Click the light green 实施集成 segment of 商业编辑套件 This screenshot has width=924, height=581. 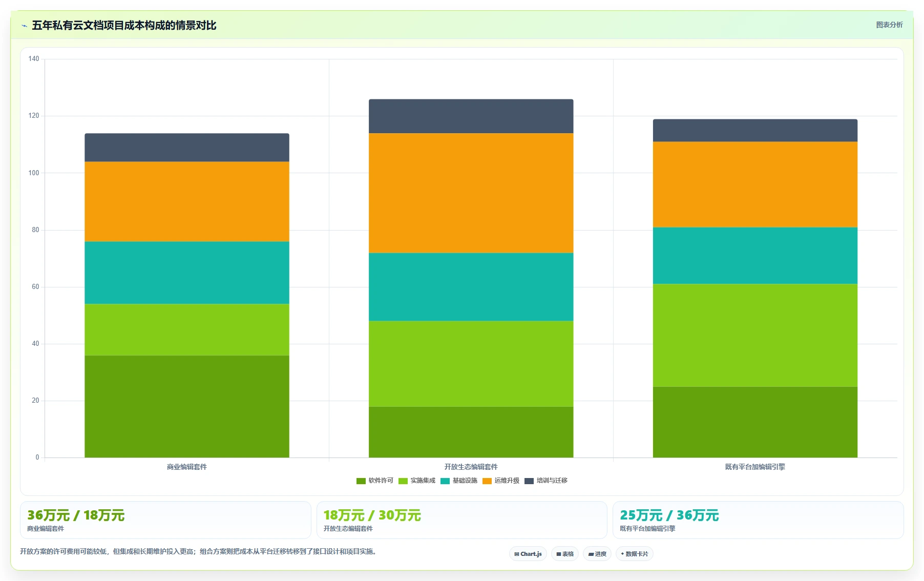pyautogui.click(x=187, y=330)
